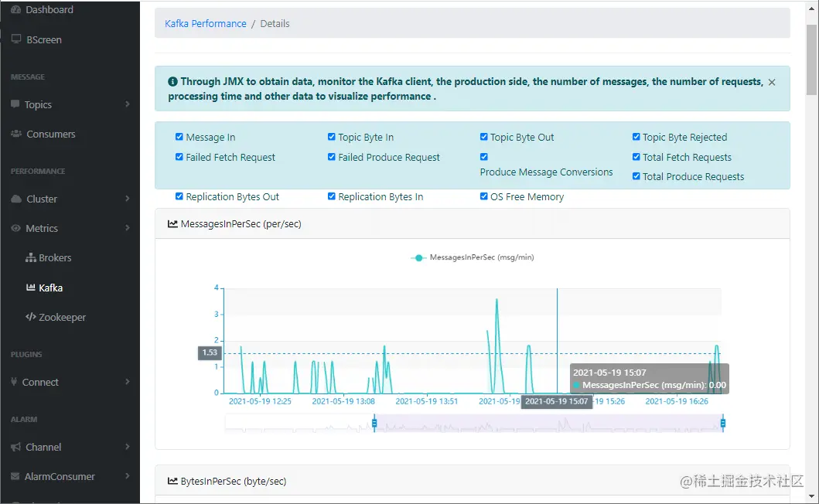Click the Dashboard sidebar icon
This screenshot has height=504, width=819.
[x=15, y=9]
